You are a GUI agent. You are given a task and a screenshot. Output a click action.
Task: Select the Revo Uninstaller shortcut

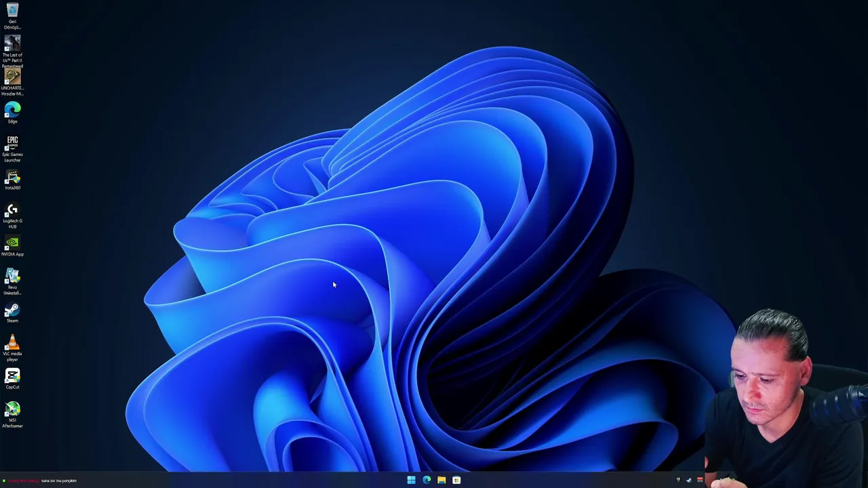(x=12, y=282)
